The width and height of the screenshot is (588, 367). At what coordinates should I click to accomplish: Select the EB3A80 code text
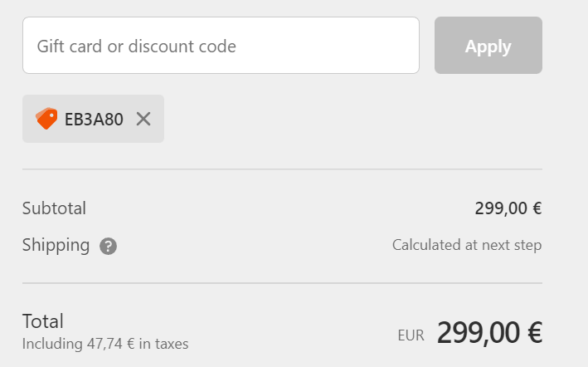[x=94, y=119]
